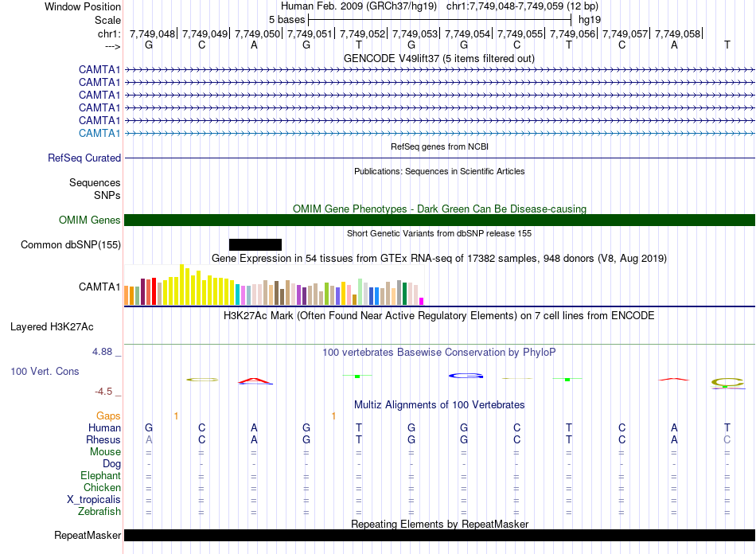This screenshot has height=554, width=756.
Task: Click the Common dbSNP(155) track label
Action: coord(71,245)
